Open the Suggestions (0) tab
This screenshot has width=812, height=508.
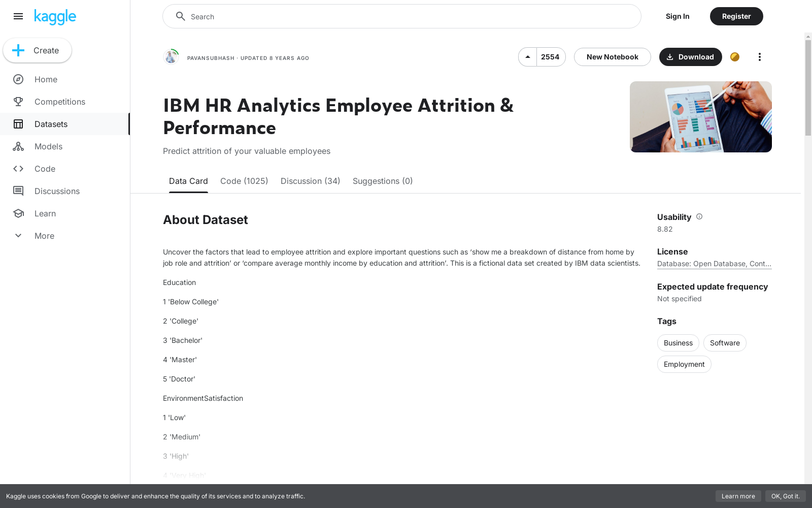tap(383, 181)
